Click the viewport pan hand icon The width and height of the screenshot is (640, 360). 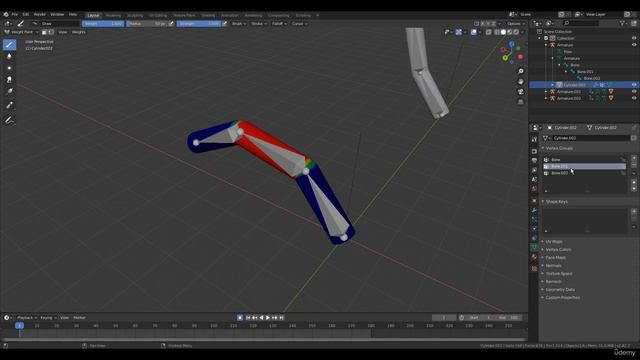[520, 82]
